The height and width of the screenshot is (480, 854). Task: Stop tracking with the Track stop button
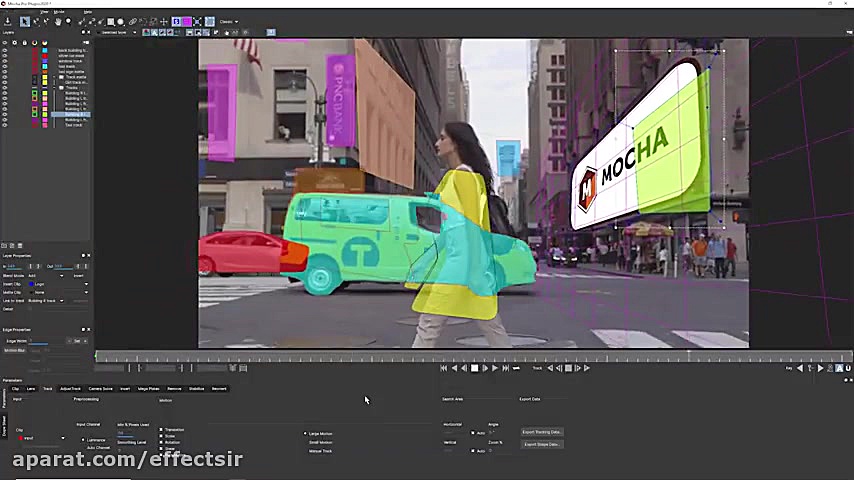568,368
